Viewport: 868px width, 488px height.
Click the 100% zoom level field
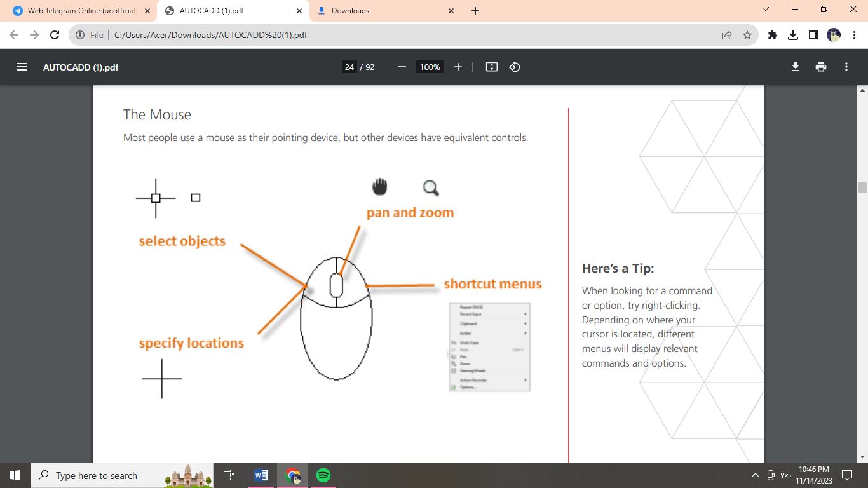point(430,67)
